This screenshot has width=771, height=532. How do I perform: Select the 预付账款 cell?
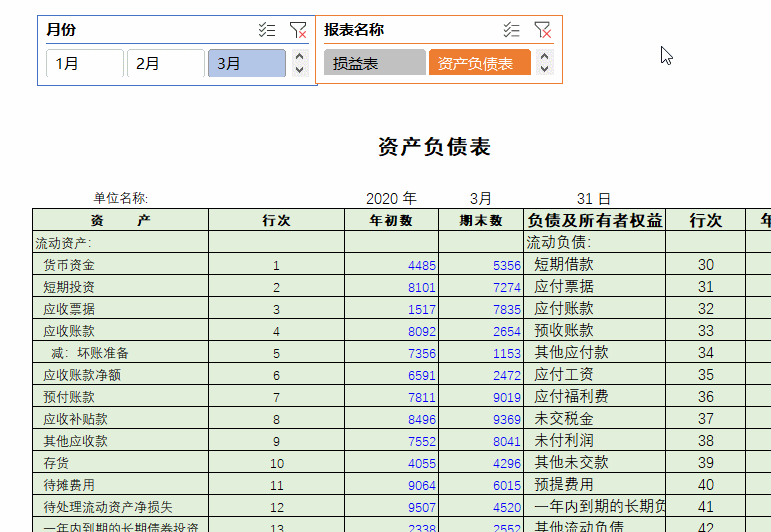point(120,396)
